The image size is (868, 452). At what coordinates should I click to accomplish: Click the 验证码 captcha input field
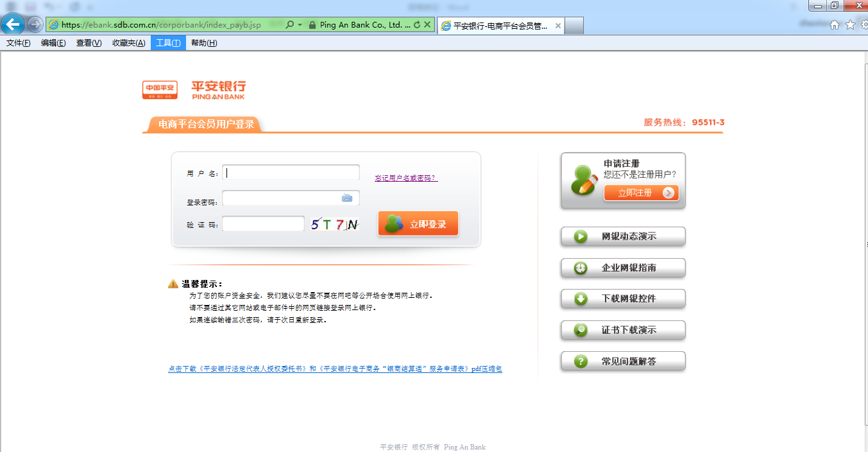(263, 224)
